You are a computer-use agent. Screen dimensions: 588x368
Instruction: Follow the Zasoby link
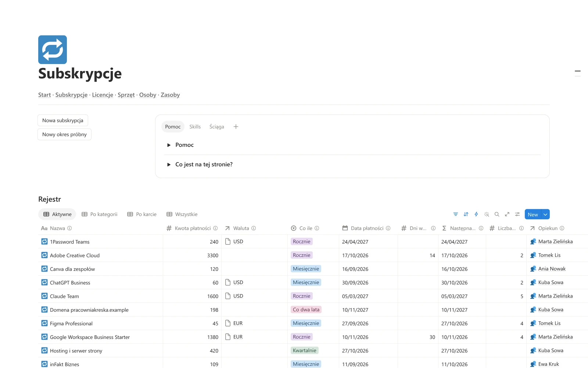170,95
